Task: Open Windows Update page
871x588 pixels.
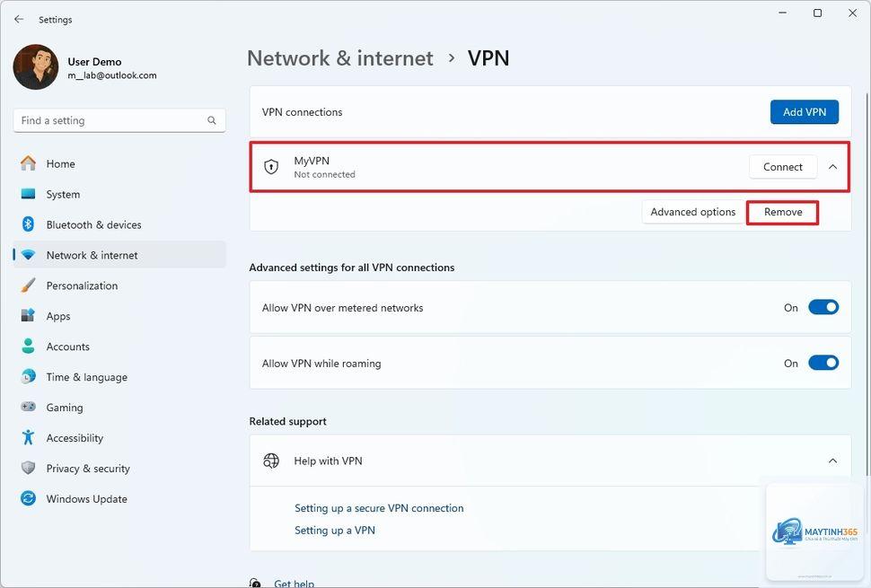Action: point(119,498)
